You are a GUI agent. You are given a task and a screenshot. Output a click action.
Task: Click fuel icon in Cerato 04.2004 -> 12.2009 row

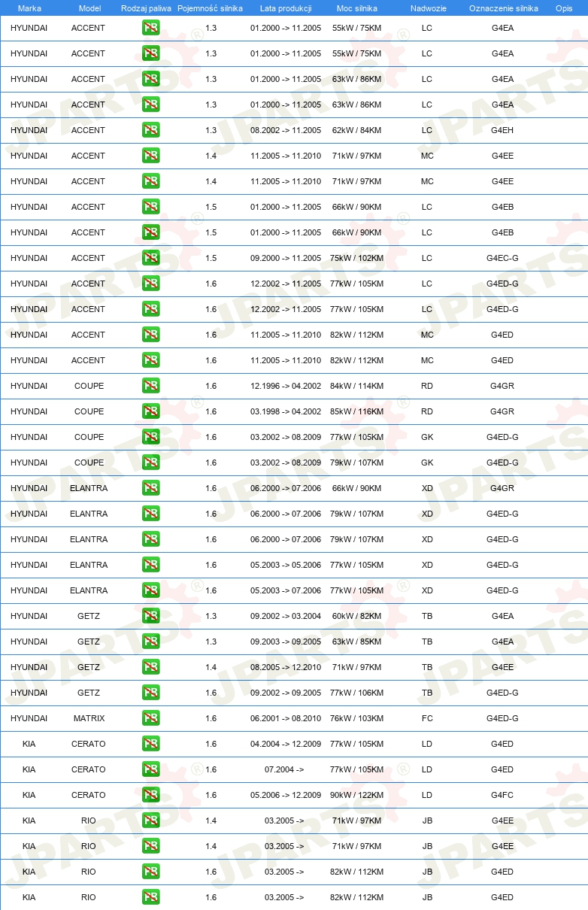[x=150, y=744]
